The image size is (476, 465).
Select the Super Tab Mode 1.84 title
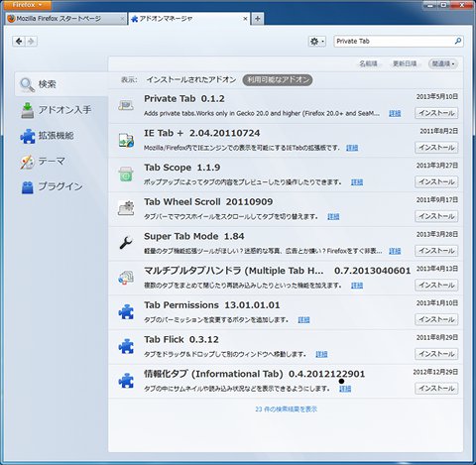[x=194, y=236]
